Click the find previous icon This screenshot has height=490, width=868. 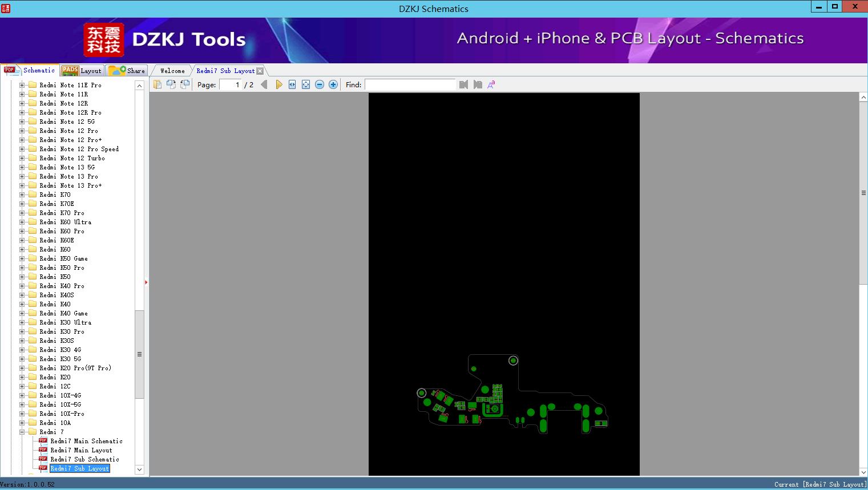click(x=463, y=84)
